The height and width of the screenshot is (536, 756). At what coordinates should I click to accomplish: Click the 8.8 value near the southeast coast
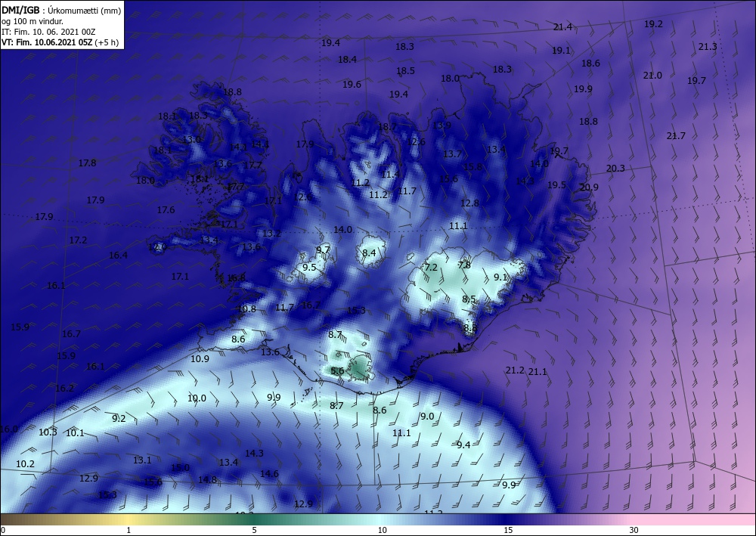(470, 328)
